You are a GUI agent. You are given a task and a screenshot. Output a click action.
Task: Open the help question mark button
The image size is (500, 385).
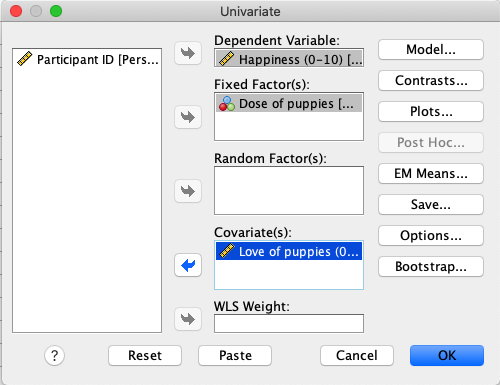click(x=54, y=356)
